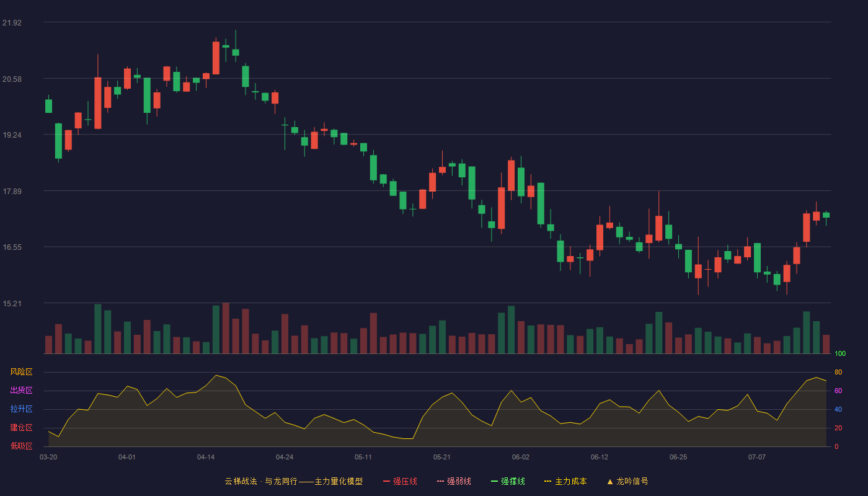Screen dimensions: 868x496
Task: Click the 06-25 date label
Action: click(678, 457)
